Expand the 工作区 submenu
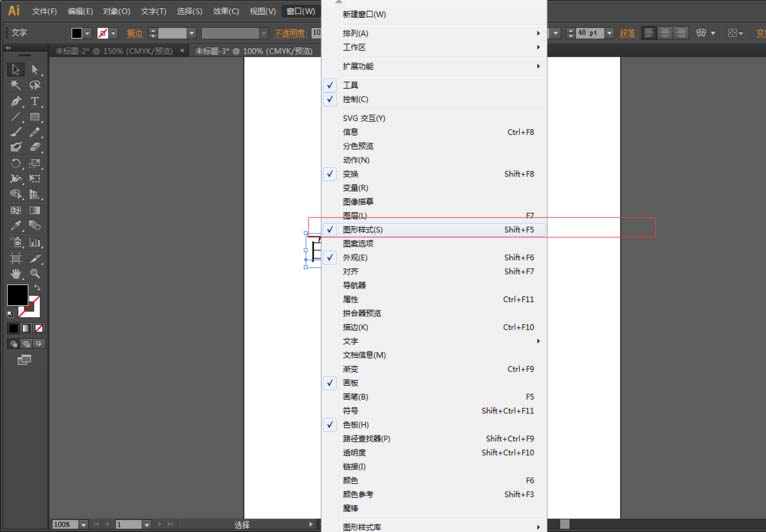Screen dimensions: 766x532 click(x=434, y=47)
